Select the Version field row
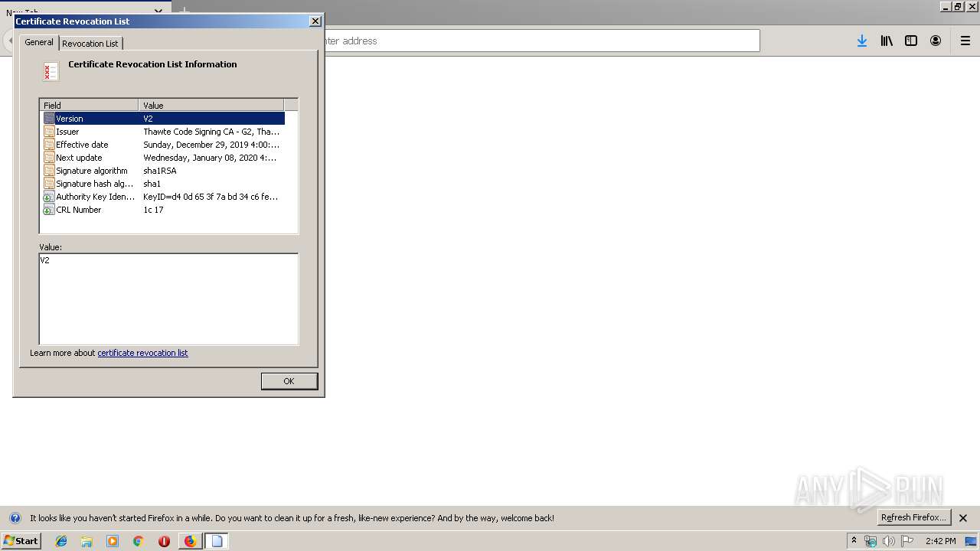 click(164, 119)
